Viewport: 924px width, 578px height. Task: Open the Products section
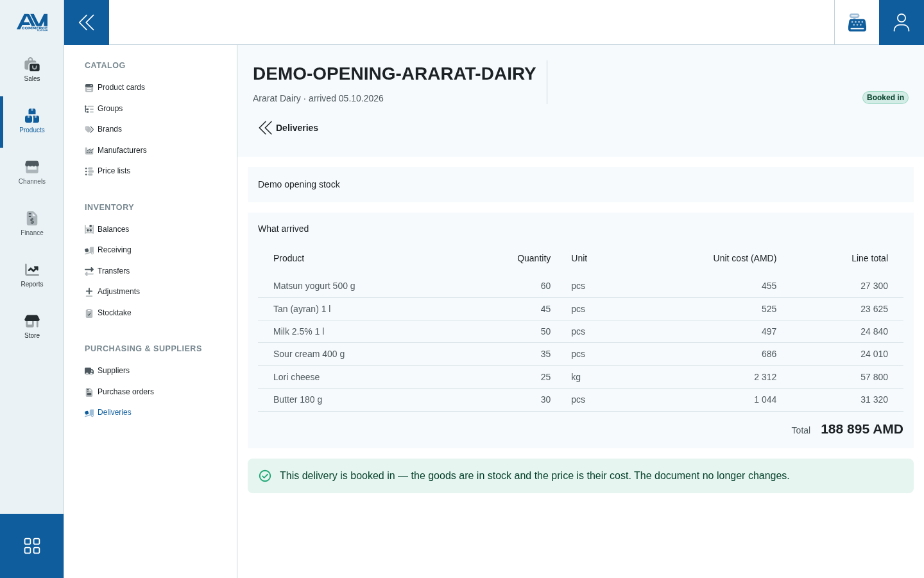(32, 122)
